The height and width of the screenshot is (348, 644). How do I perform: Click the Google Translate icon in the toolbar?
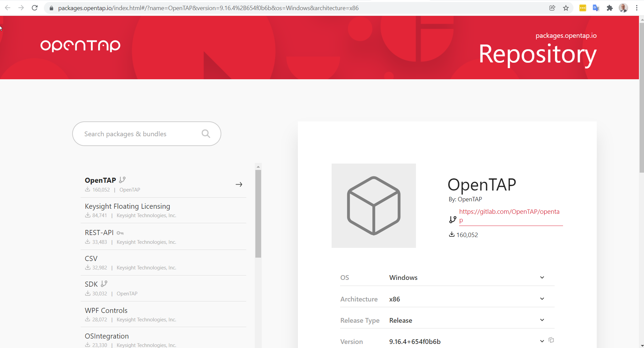(x=596, y=8)
